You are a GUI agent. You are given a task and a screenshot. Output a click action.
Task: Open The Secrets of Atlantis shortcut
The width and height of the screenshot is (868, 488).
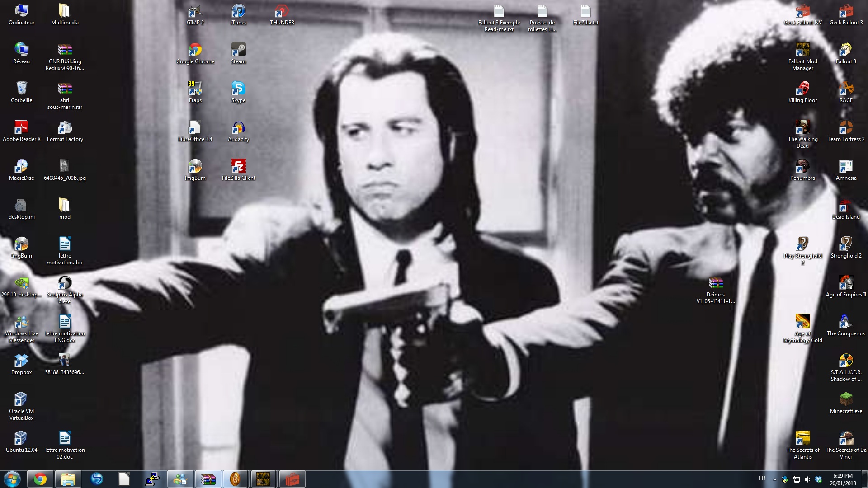pyautogui.click(x=802, y=445)
